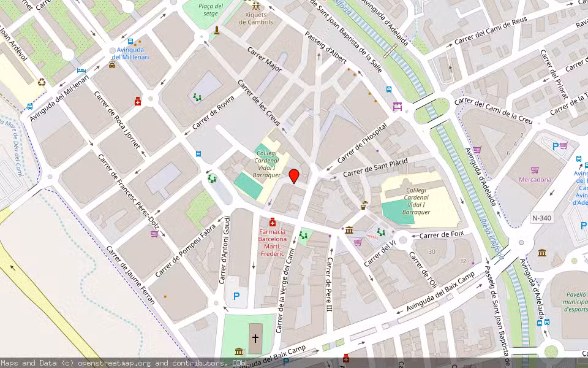Click the Carrer Major street label

(265, 59)
